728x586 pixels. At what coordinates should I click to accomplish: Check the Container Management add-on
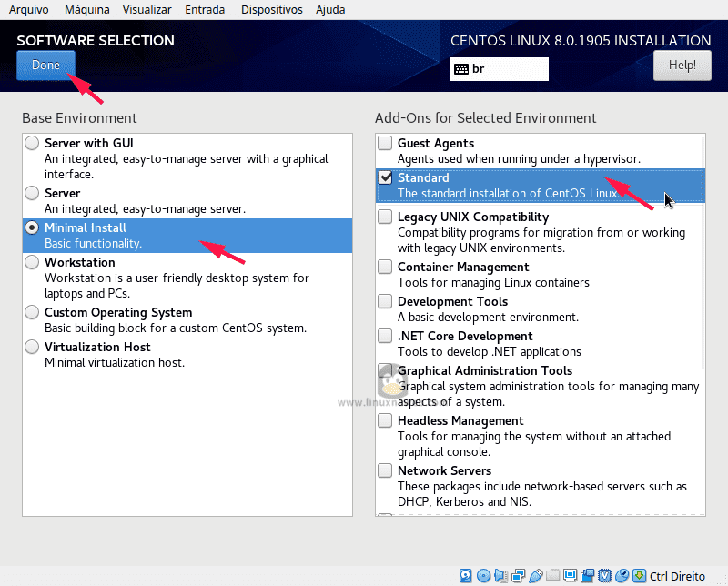[385, 267]
